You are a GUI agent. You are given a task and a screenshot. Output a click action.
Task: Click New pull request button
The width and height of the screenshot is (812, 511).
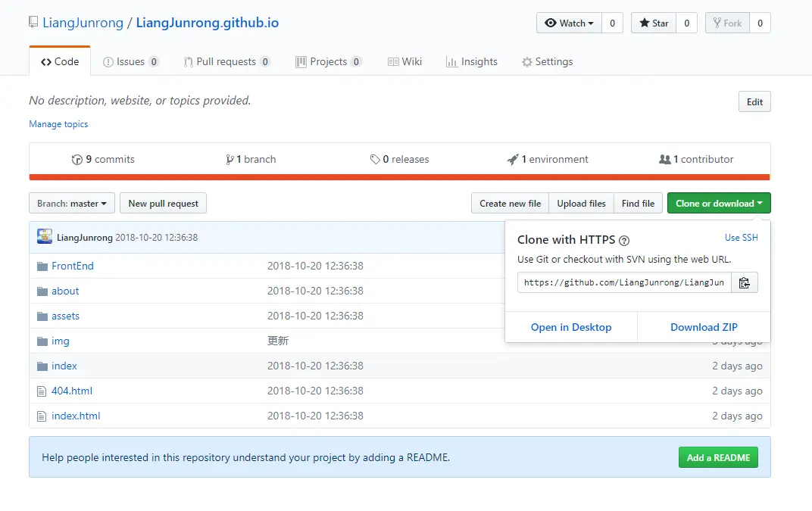[163, 204]
